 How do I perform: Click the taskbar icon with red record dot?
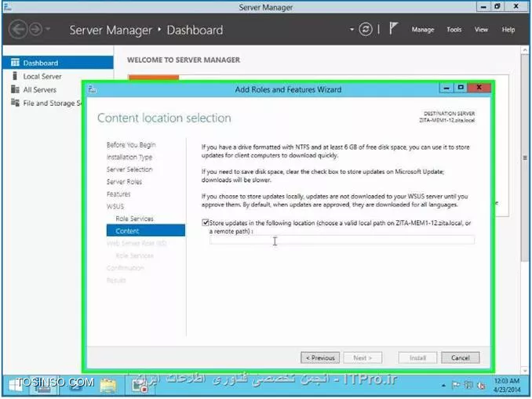140,386
